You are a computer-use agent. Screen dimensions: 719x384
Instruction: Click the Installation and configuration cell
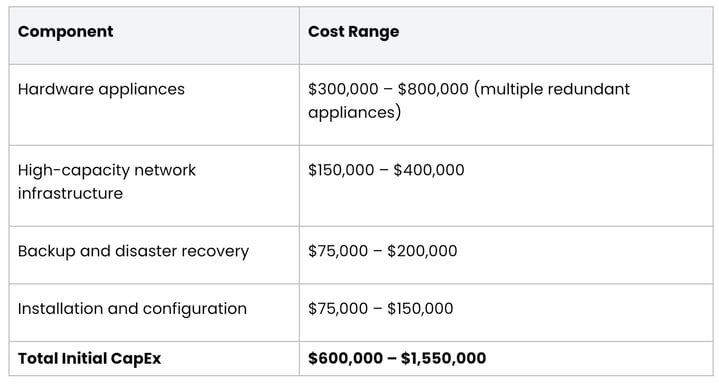[x=154, y=313]
